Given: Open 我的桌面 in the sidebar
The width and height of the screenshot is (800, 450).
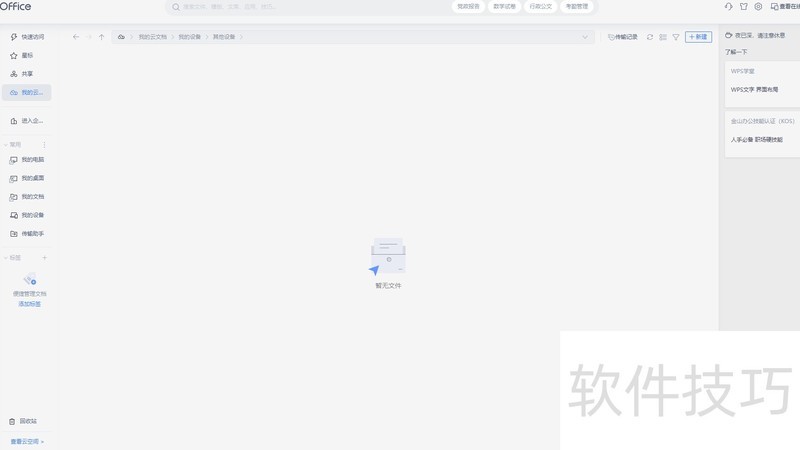Looking at the screenshot, I should click(x=32, y=178).
